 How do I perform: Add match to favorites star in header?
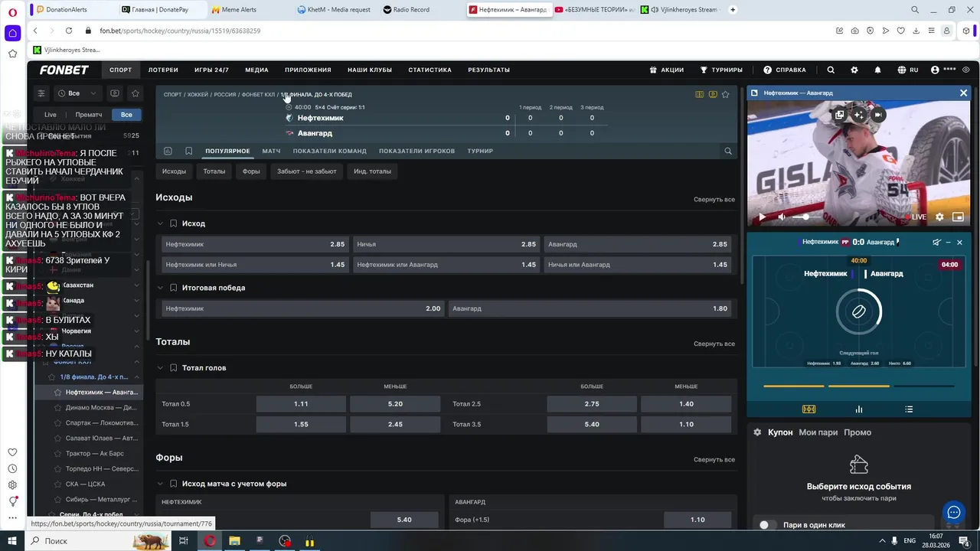tap(725, 94)
